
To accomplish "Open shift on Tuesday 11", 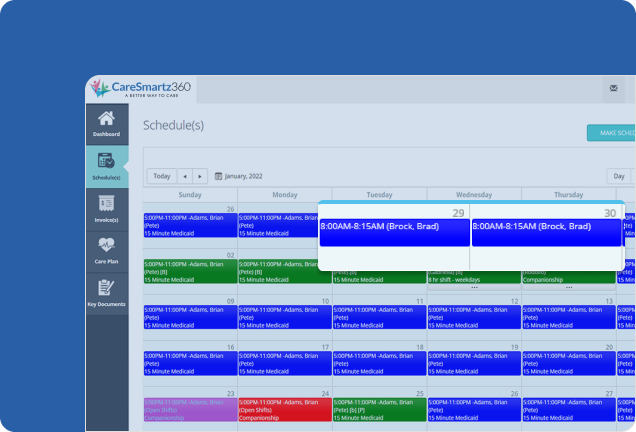I will point(379,317).
